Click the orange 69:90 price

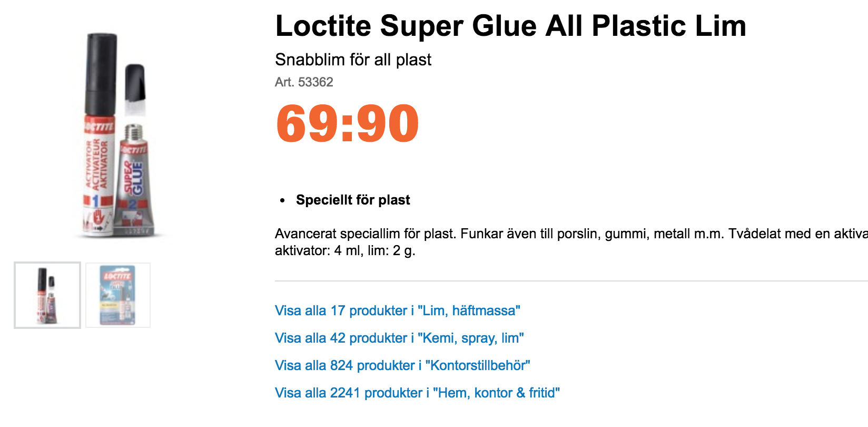click(348, 124)
